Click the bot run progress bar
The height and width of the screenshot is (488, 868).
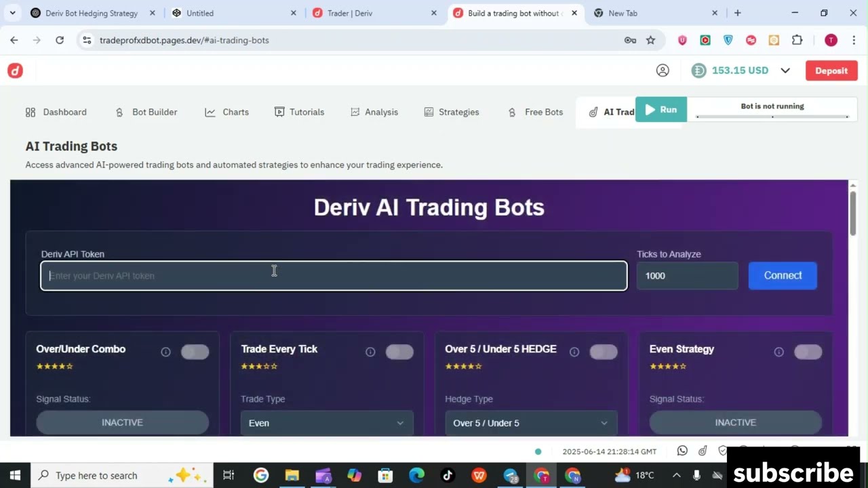point(772,117)
